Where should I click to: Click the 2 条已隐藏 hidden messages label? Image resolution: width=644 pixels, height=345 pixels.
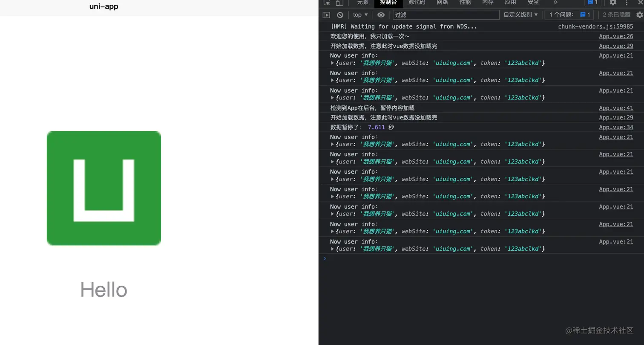616,15
